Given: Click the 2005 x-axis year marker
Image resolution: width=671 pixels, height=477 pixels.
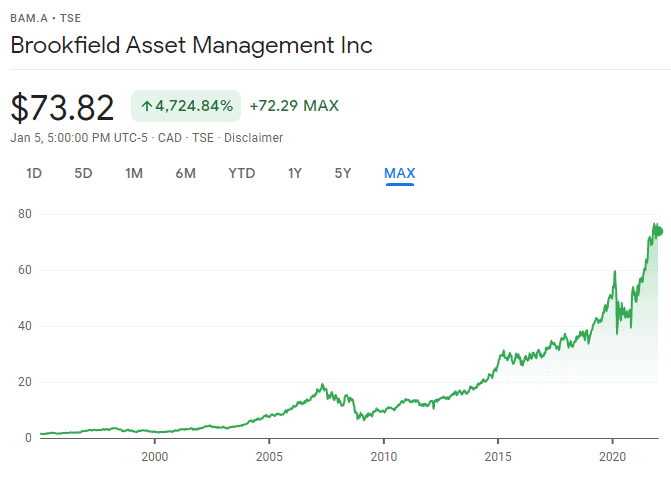Looking at the screenshot, I should point(269,456).
